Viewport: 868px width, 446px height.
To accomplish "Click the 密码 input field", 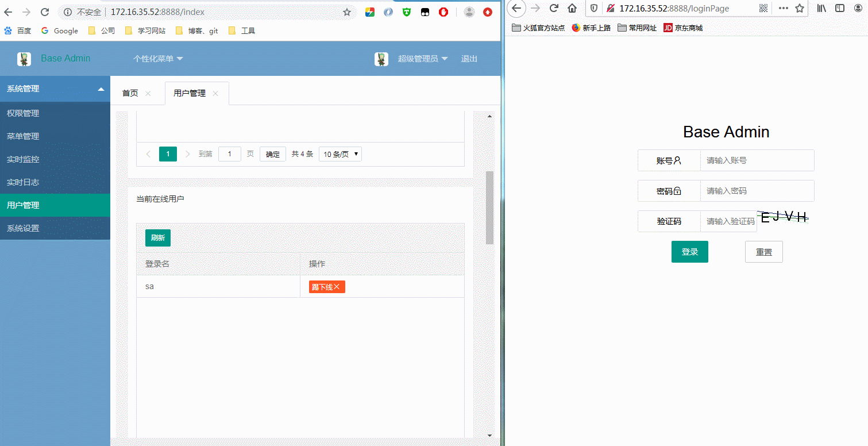I will [x=757, y=191].
